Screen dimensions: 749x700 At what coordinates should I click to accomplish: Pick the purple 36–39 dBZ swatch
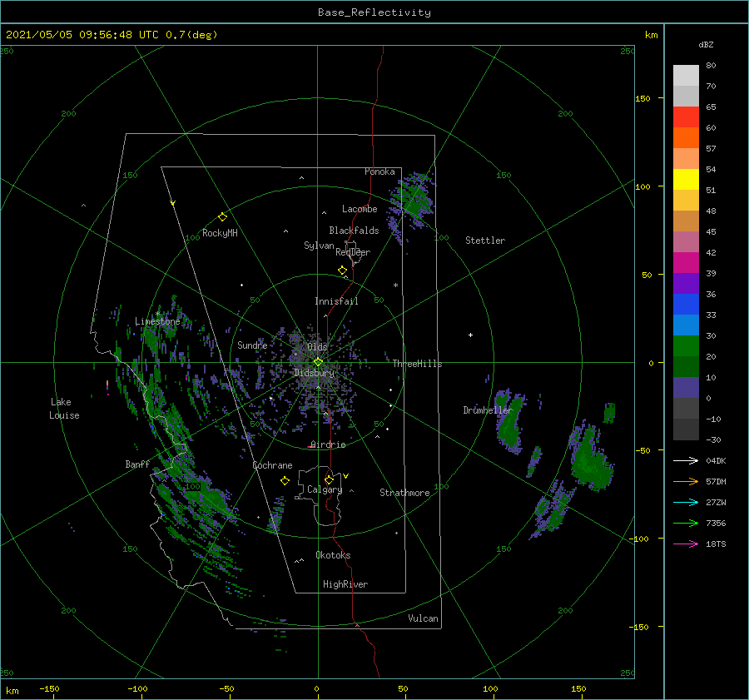[686, 283]
